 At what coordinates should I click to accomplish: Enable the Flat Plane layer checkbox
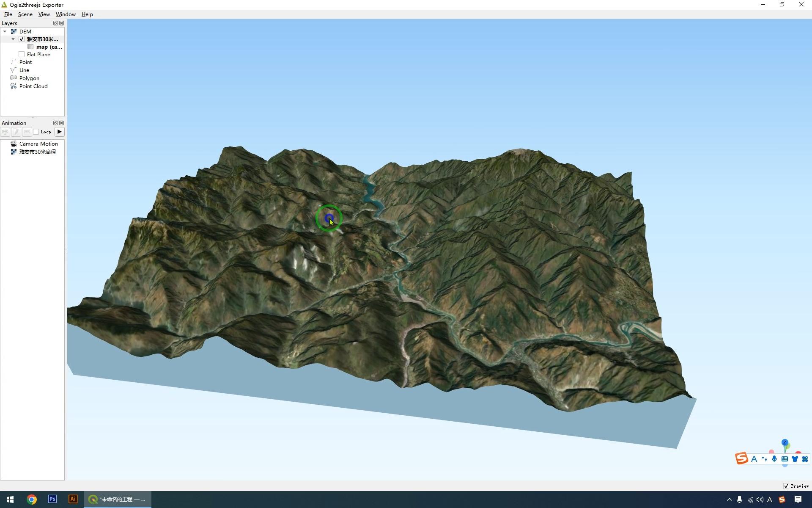click(22, 54)
